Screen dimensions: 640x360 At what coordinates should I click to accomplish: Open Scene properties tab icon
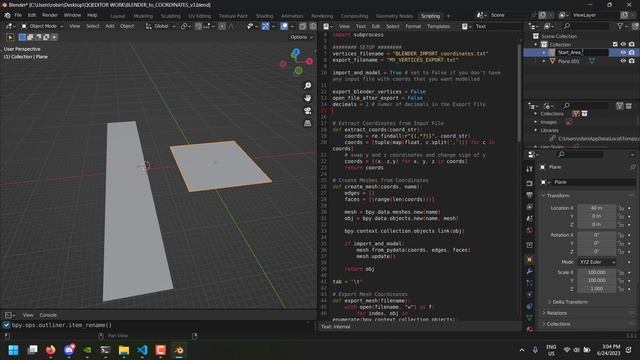click(529, 219)
